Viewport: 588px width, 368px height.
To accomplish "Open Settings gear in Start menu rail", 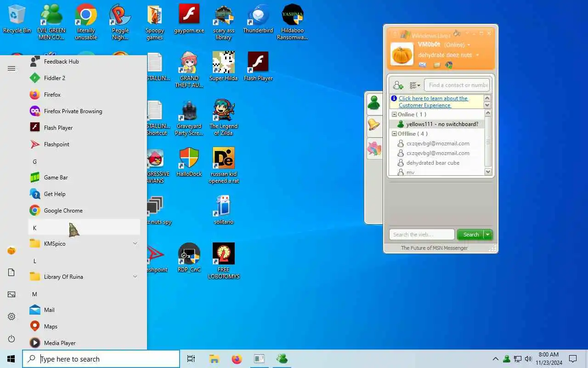I will [x=11, y=317].
